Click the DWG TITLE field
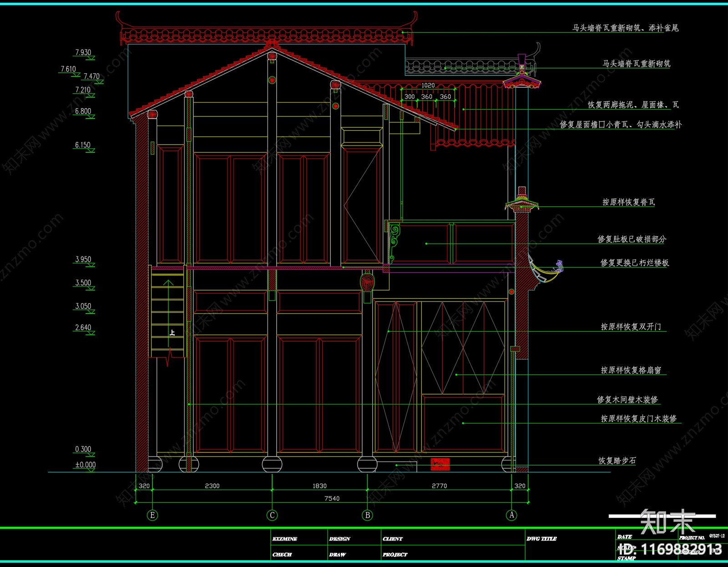The height and width of the screenshot is (567, 728). click(541, 539)
